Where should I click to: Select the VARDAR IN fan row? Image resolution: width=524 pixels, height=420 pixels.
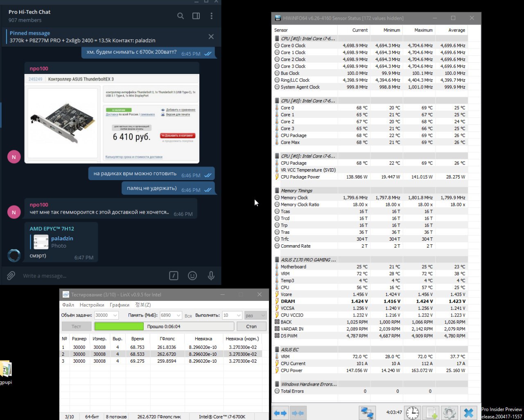point(370,329)
